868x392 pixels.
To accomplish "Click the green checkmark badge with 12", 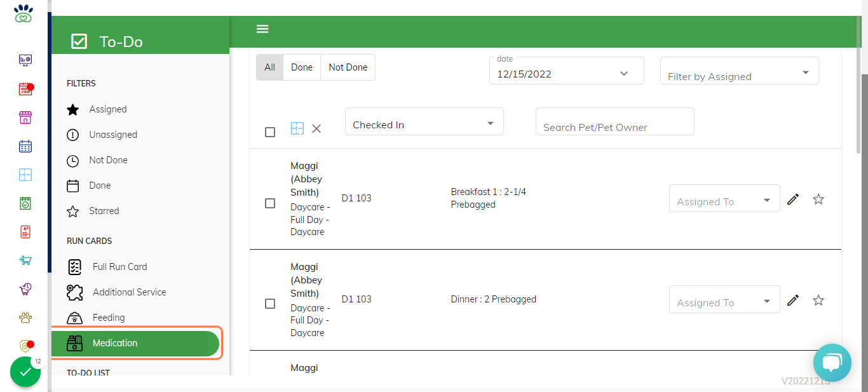I will (x=25, y=372).
